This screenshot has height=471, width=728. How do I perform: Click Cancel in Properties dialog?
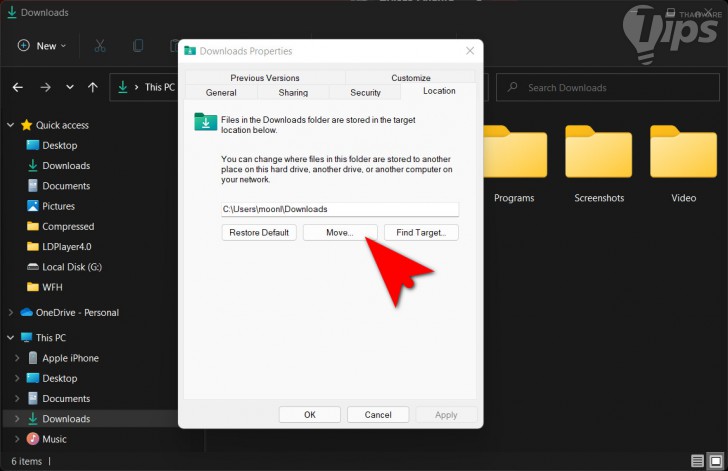pyautogui.click(x=378, y=415)
